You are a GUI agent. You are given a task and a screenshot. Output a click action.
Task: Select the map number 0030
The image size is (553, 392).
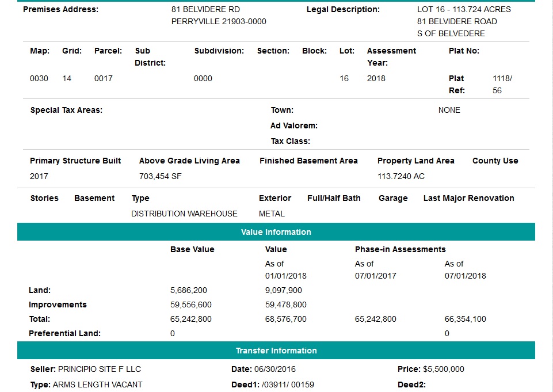(x=39, y=78)
